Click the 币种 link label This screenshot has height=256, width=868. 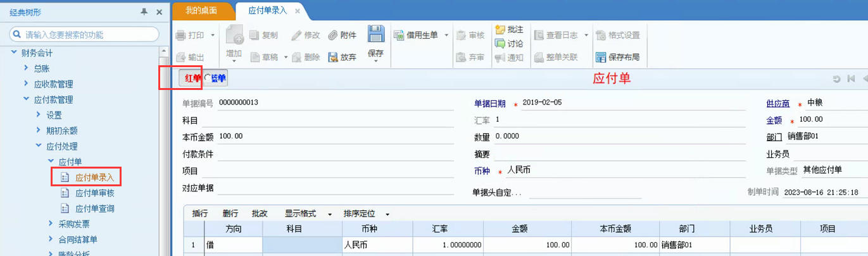[x=482, y=171]
